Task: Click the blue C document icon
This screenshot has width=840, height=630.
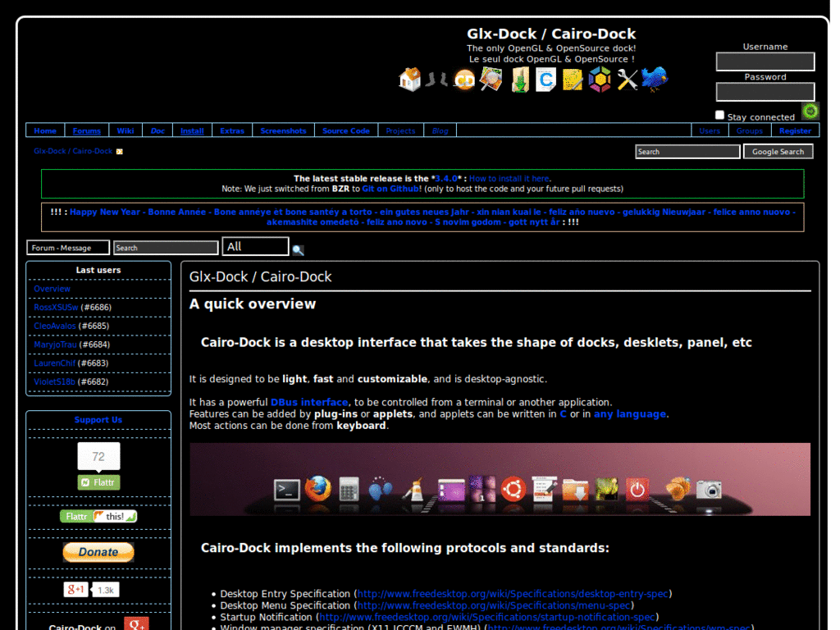Action: [x=546, y=80]
